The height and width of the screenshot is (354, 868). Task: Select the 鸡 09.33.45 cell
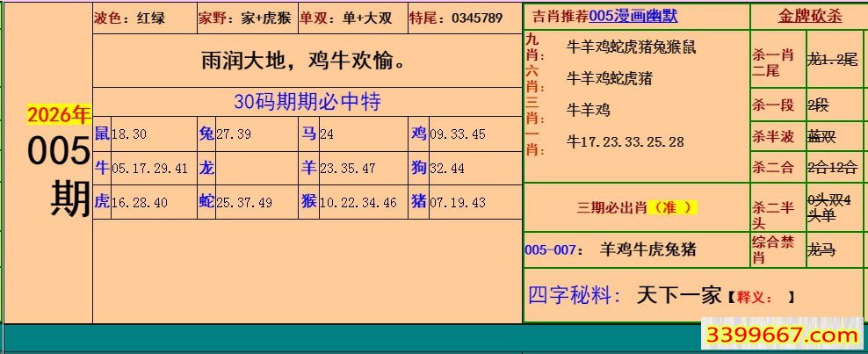(x=448, y=134)
